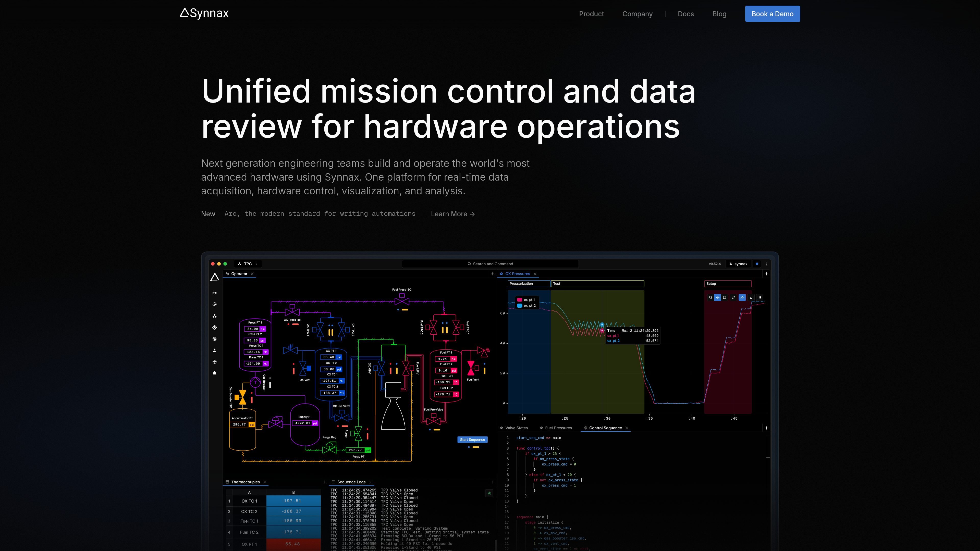
Task: Click the triangle logo in the app sidebar
Action: point(215,278)
